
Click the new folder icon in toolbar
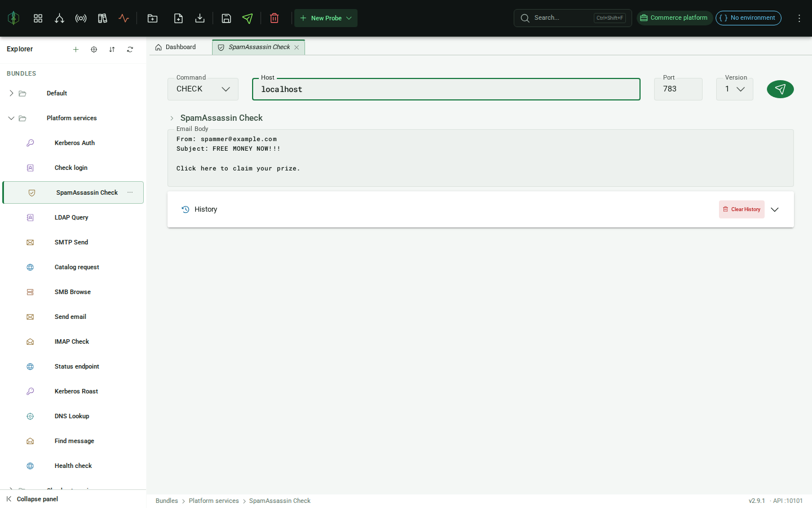[x=152, y=18]
